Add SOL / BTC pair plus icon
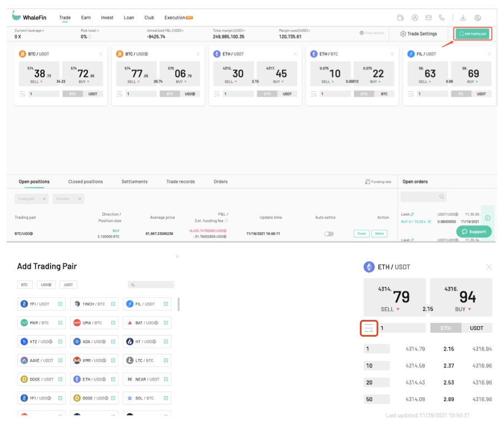The height and width of the screenshot is (424, 504). click(166, 398)
